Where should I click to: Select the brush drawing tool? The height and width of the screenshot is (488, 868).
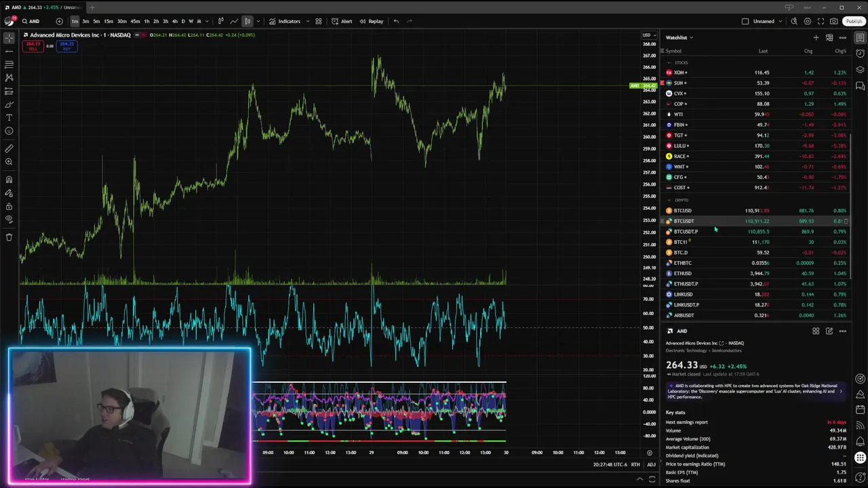tap(9, 104)
